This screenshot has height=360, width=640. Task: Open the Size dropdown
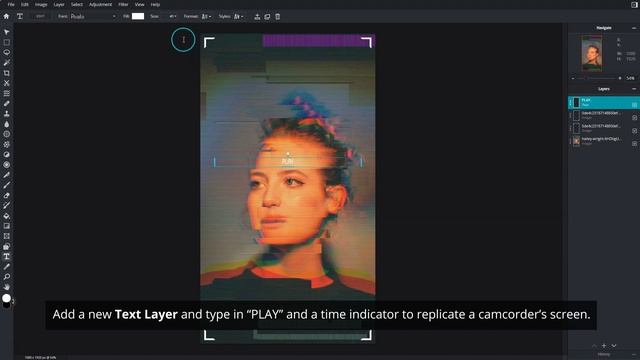[x=172, y=16]
